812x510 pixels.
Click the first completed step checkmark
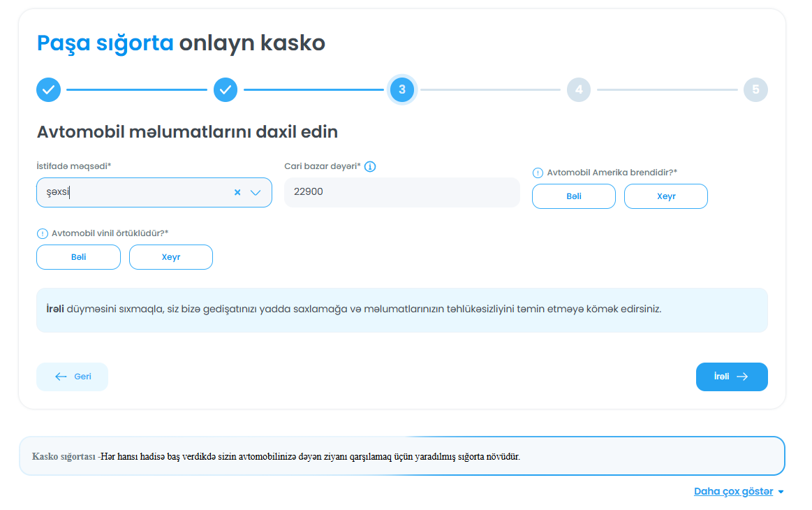click(49, 89)
